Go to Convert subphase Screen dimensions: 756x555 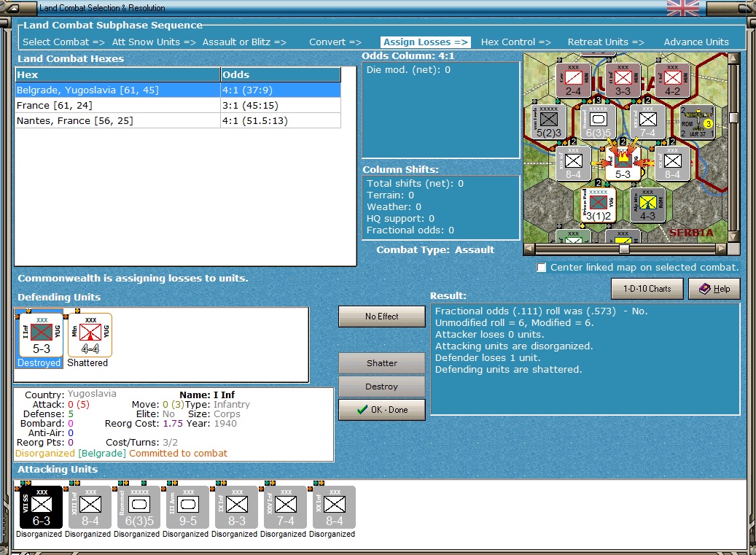click(x=335, y=42)
